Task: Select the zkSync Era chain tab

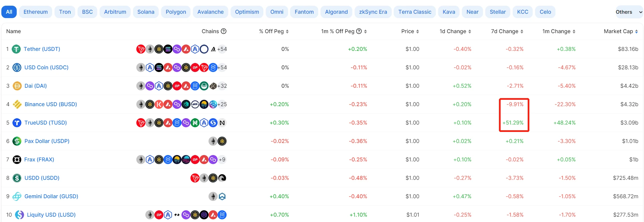Action: point(373,12)
